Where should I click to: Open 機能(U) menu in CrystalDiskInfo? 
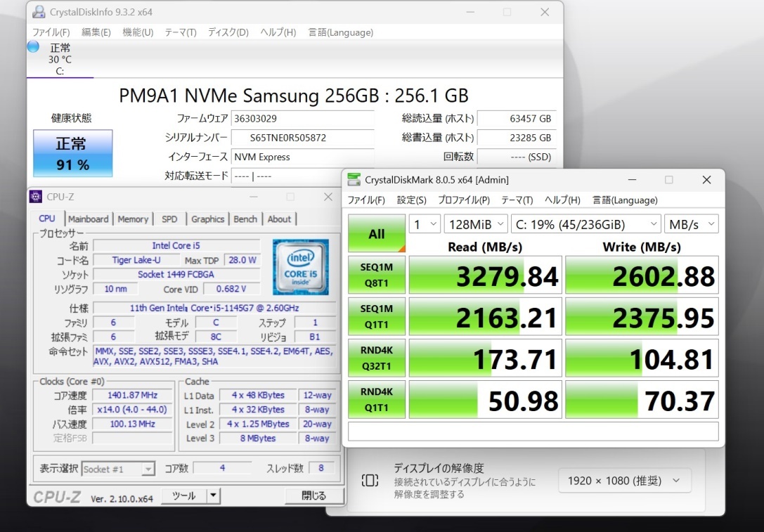pos(138,32)
